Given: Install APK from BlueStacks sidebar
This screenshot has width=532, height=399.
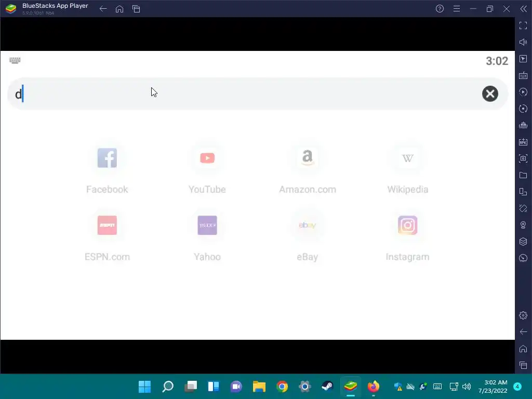Looking at the screenshot, I should point(523,142).
